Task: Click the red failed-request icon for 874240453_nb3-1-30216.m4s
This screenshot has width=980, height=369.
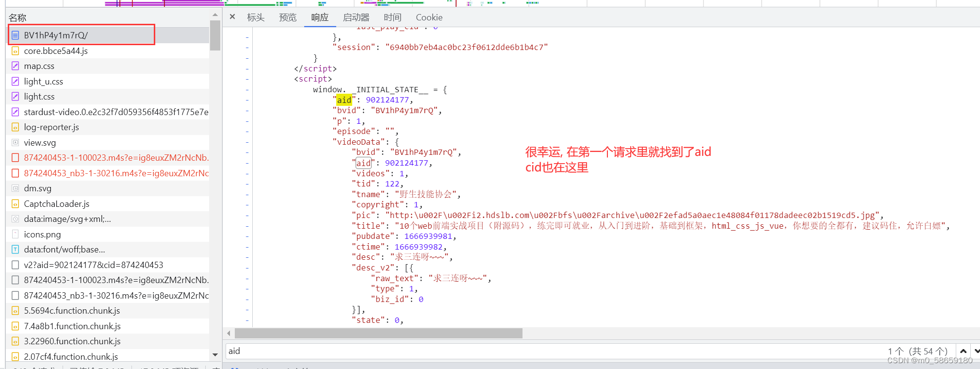Action: [x=15, y=173]
